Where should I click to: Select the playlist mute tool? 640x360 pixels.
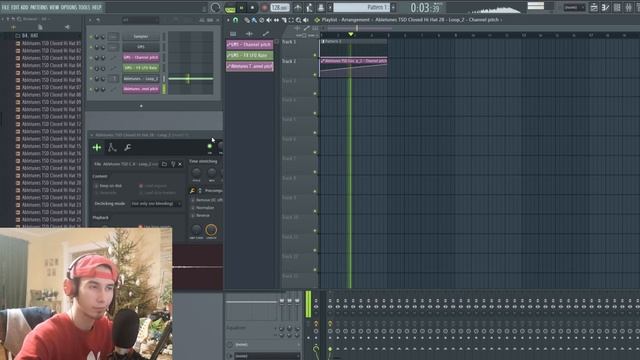269,20
